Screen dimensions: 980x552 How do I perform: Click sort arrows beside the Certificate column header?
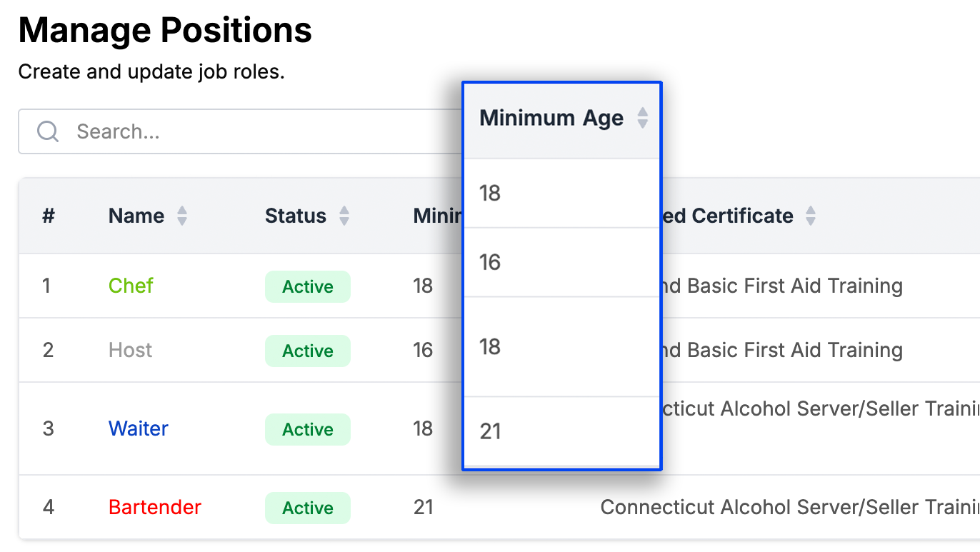pos(810,216)
